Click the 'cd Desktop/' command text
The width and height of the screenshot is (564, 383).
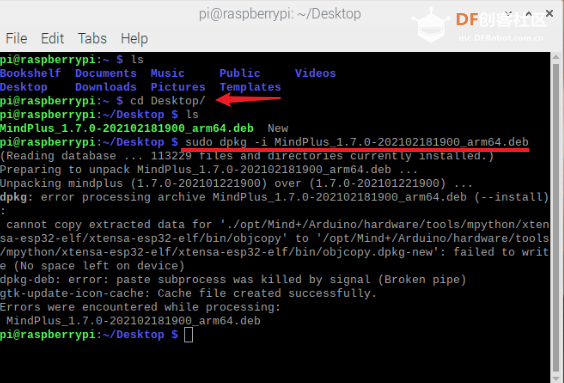(168, 101)
